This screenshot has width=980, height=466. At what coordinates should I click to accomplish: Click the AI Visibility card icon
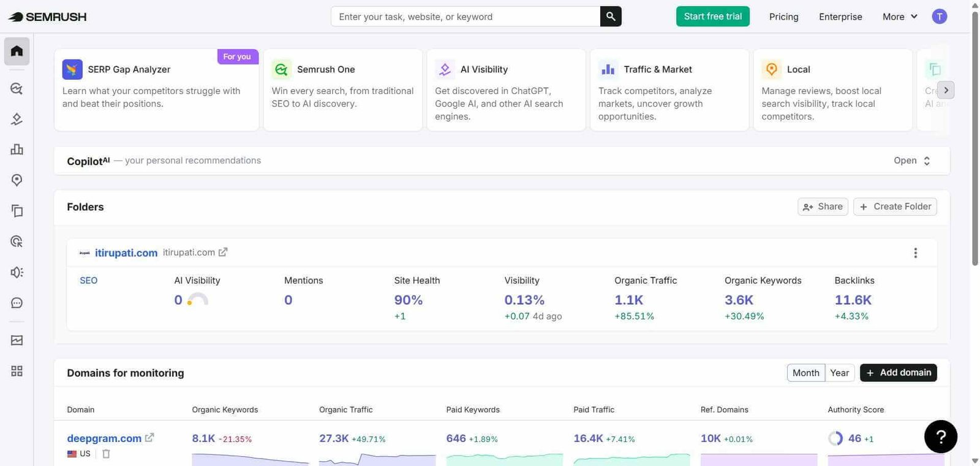[x=445, y=69]
